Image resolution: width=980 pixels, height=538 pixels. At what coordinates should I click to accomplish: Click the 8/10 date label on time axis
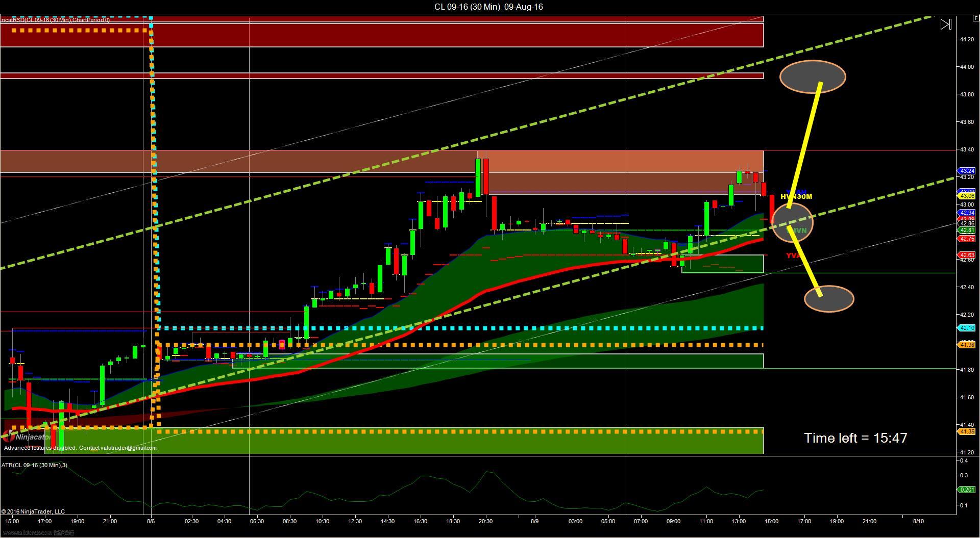coord(918,521)
